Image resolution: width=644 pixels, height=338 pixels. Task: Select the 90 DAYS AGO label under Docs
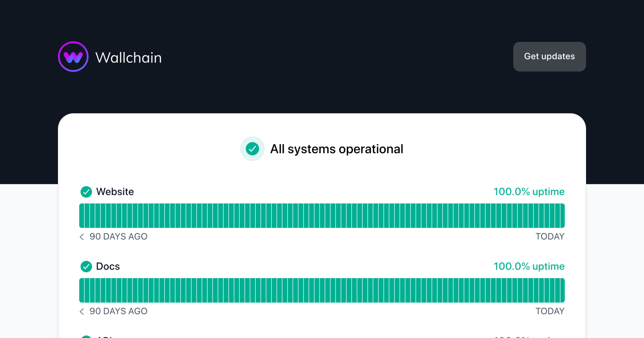pyautogui.click(x=118, y=311)
